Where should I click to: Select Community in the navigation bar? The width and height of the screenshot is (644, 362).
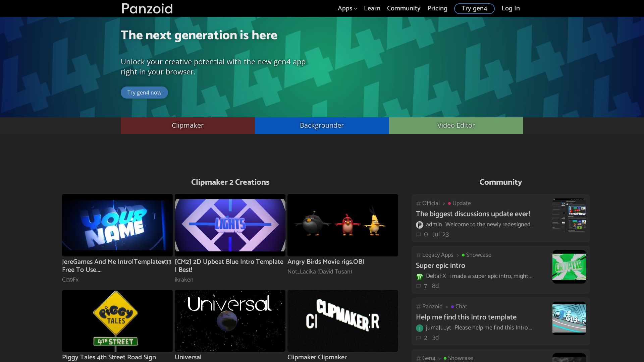404,8
